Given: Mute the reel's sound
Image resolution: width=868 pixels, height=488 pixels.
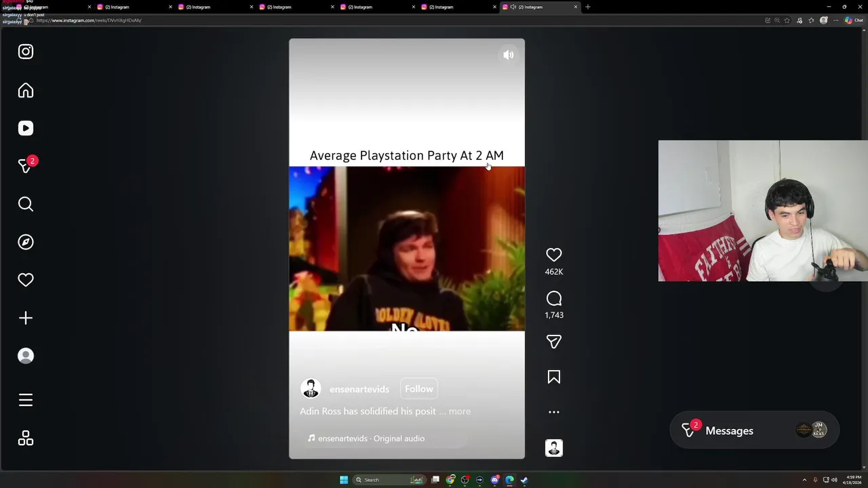Looking at the screenshot, I should 508,55.
